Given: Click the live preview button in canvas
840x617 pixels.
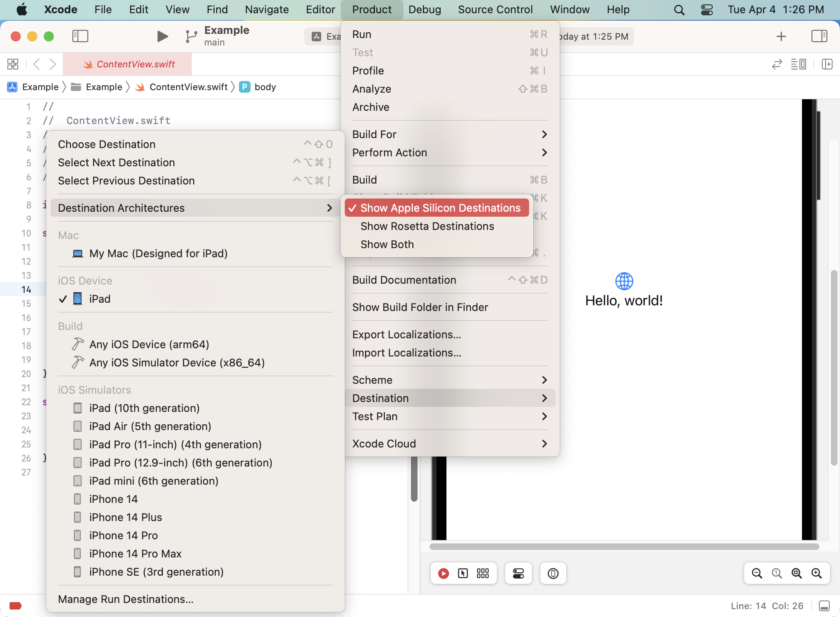Looking at the screenshot, I should pyautogui.click(x=443, y=573).
